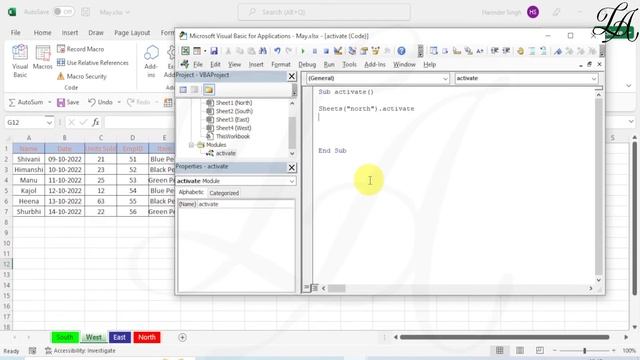Toggle Bookmark flag icon in Edit toolbar
The width and height of the screenshot is (640, 360).
558,51
